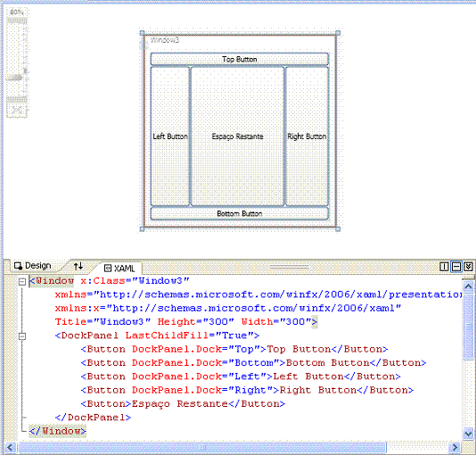Click the Design tab icon
The height and width of the screenshot is (455, 476).
(18, 266)
